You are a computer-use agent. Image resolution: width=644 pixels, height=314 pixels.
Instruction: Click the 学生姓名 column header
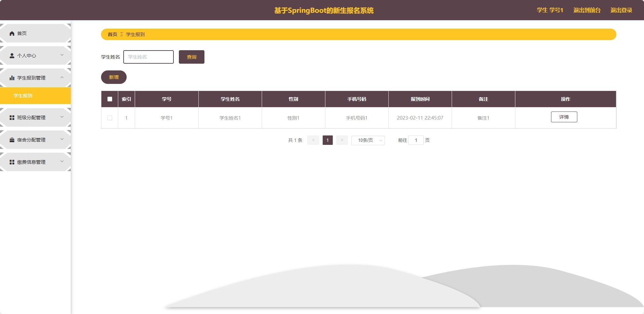pos(230,99)
